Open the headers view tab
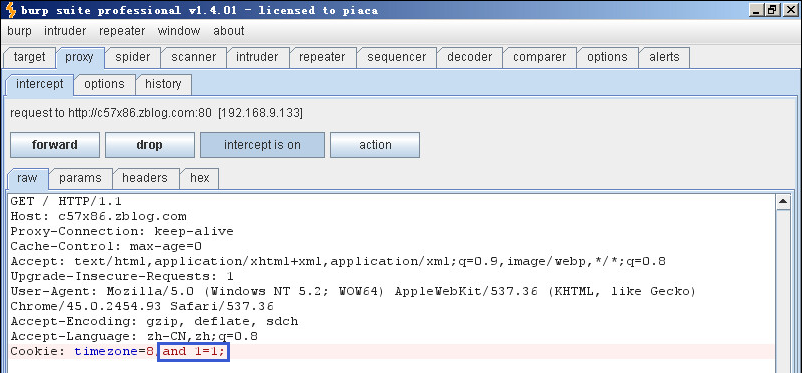 [x=145, y=178]
